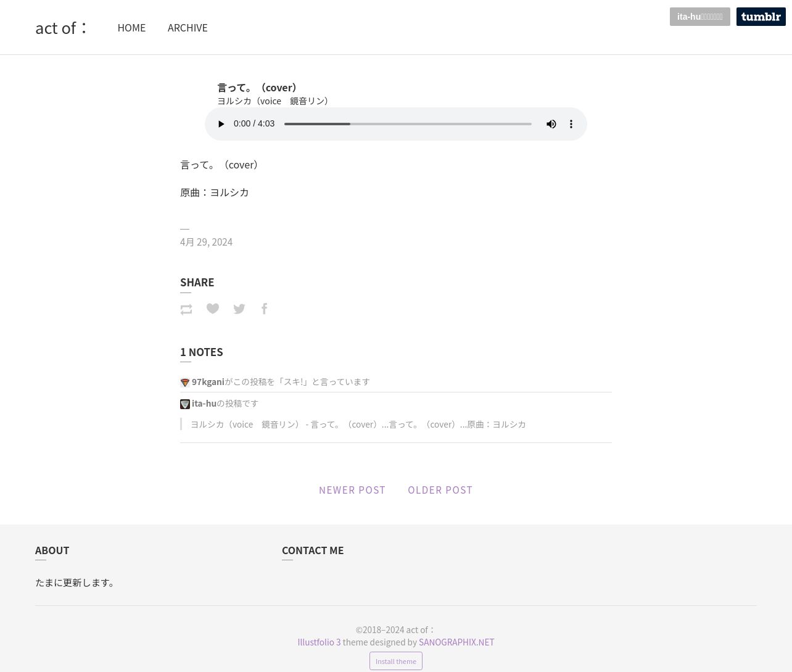Go to OLDER POST
The width and height of the screenshot is (792, 672).
tap(440, 490)
